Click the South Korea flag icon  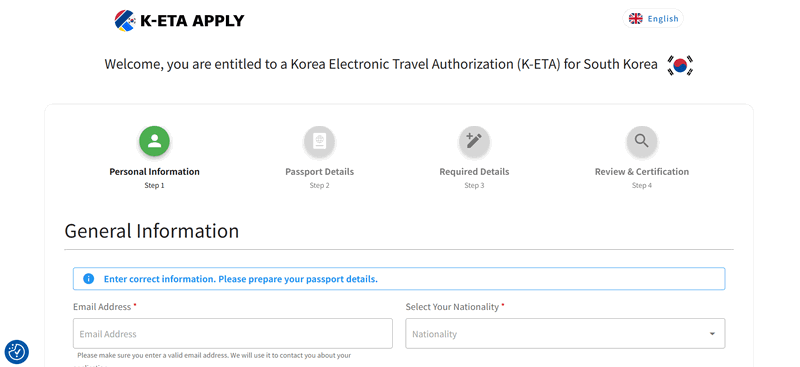point(680,65)
